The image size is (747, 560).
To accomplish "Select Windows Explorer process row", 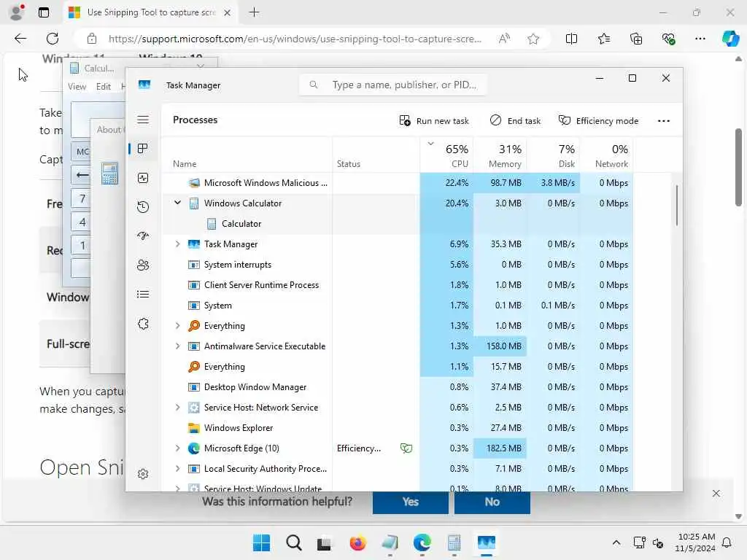I will (x=398, y=427).
